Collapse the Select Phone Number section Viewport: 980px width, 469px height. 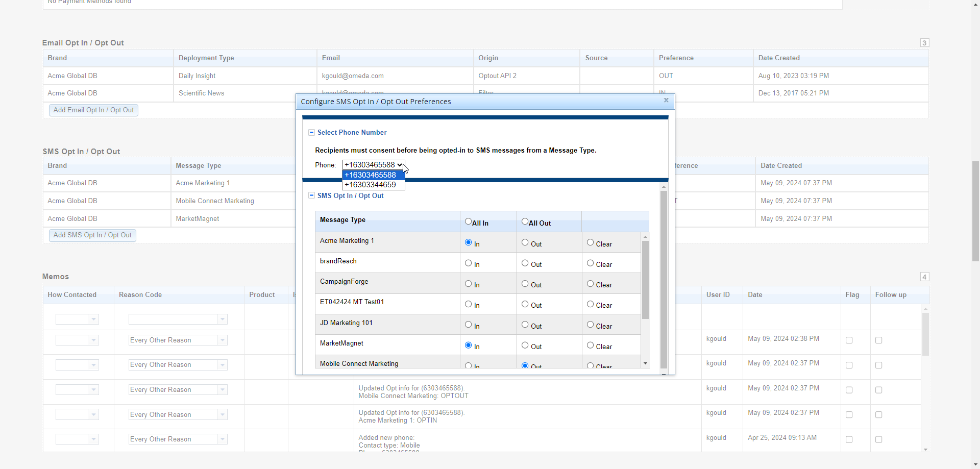pos(311,133)
